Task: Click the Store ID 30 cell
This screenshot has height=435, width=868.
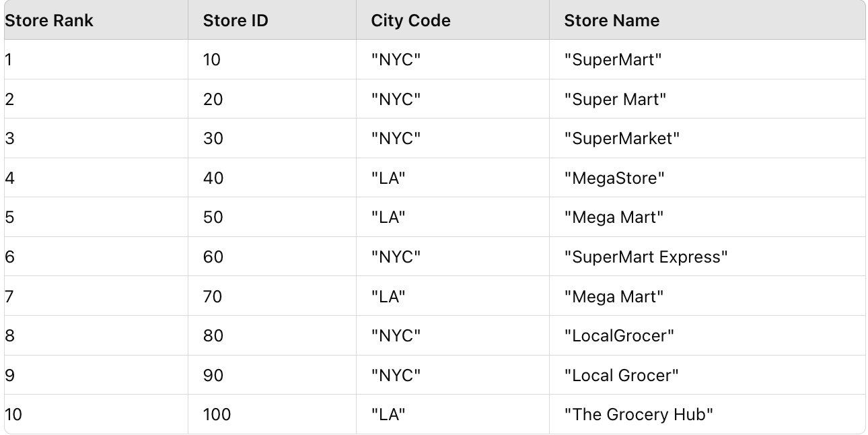Action: coord(213,139)
